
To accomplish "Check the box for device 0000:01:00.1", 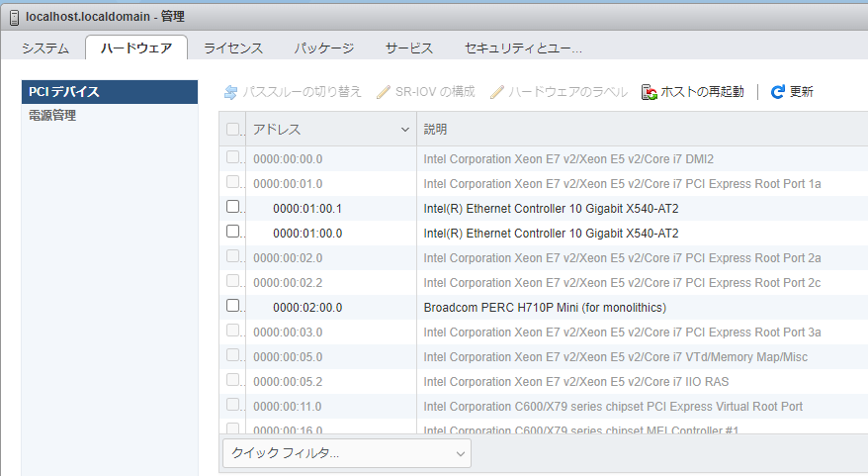I will [233, 208].
